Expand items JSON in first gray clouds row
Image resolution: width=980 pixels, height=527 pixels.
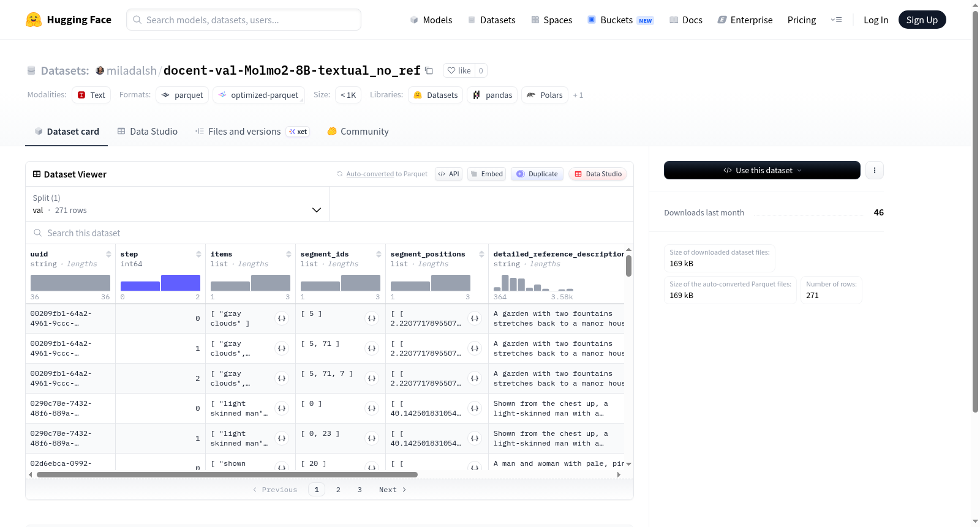pyautogui.click(x=282, y=318)
